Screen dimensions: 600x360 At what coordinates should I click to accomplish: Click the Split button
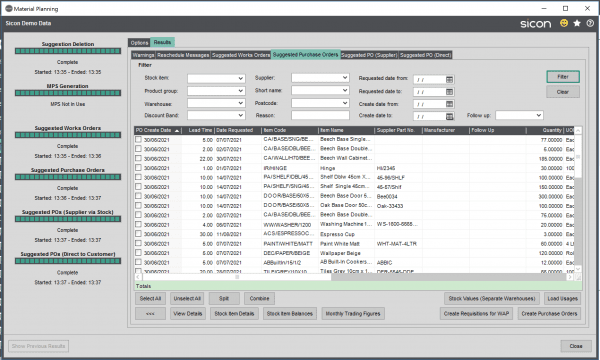[224, 298]
